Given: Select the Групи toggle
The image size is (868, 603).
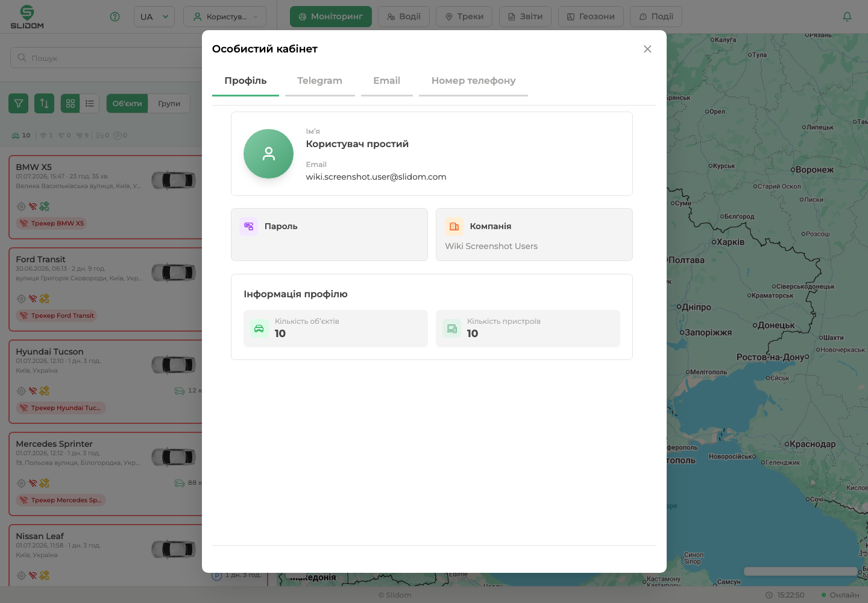Looking at the screenshot, I should (169, 104).
